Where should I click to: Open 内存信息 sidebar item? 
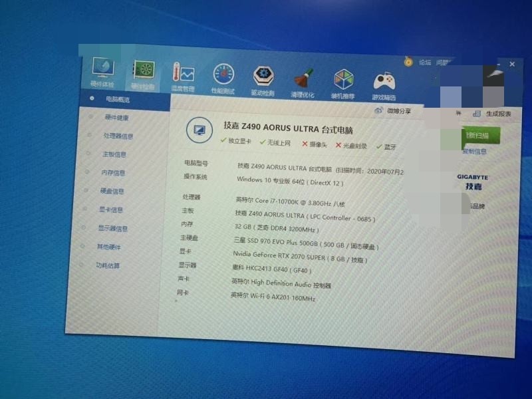tap(113, 173)
